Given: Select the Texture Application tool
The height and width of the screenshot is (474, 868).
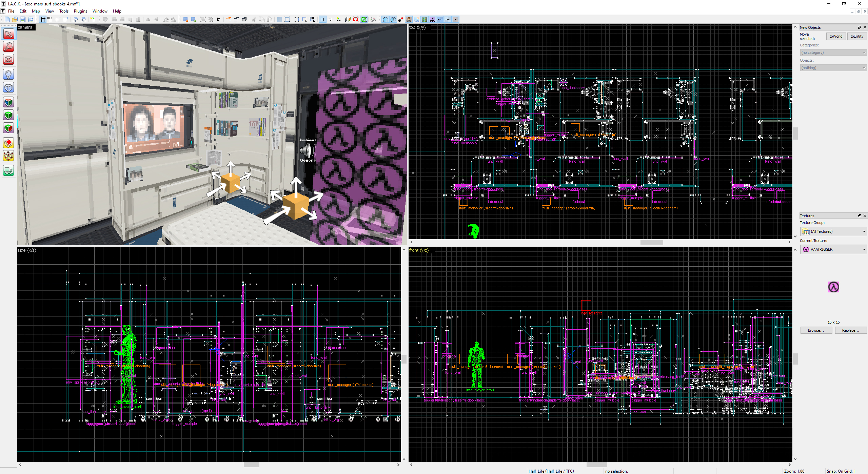Looking at the screenshot, I should point(8,102).
